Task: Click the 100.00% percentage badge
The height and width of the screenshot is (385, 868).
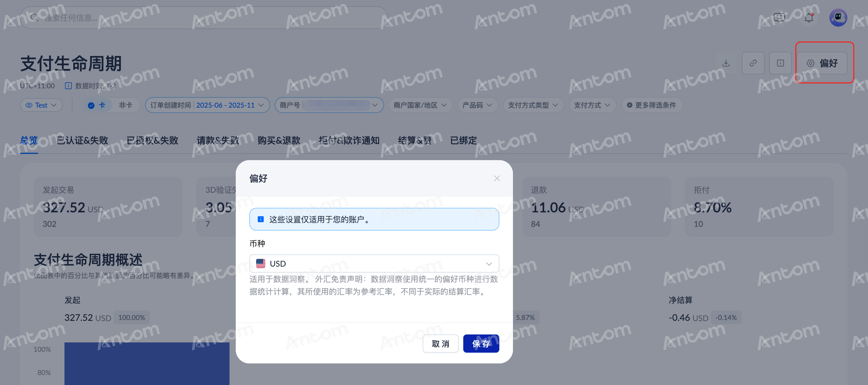Action: (132, 318)
